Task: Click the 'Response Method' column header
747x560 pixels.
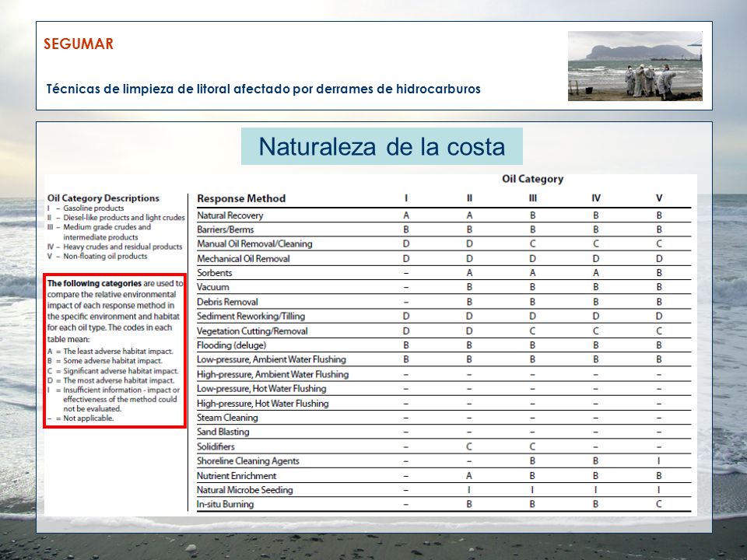Action: coord(241,198)
